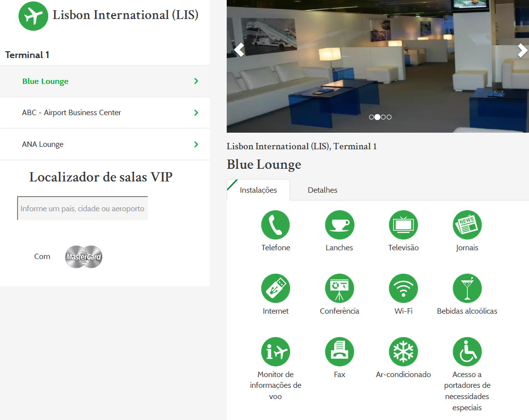
Task: Switch to the Detalhes tab
Action: coord(322,190)
